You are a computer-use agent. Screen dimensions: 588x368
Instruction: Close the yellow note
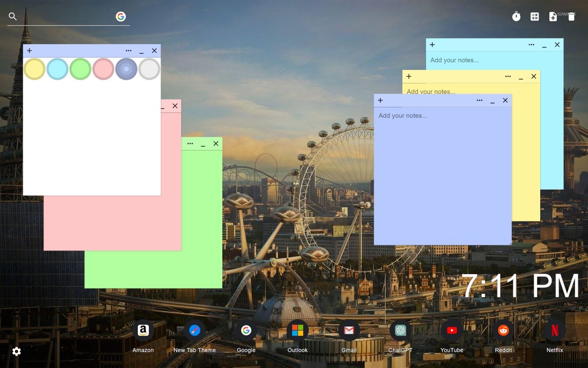coord(534,76)
